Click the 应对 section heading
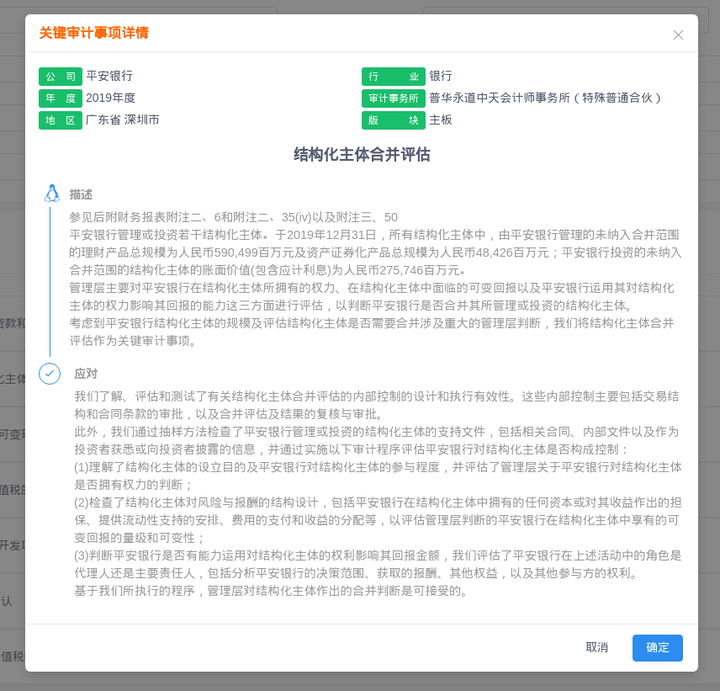This screenshot has height=691, width=720. [86, 374]
